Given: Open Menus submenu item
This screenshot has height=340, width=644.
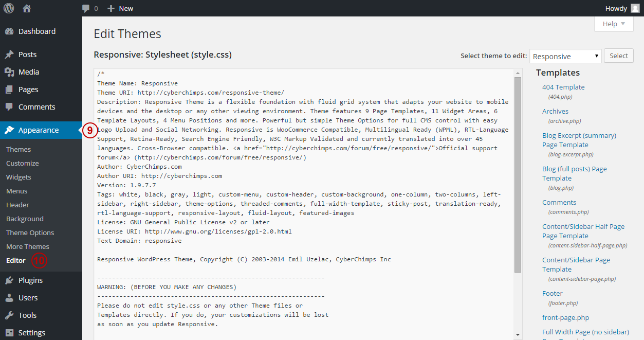Looking at the screenshot, I should coord(17,191).
